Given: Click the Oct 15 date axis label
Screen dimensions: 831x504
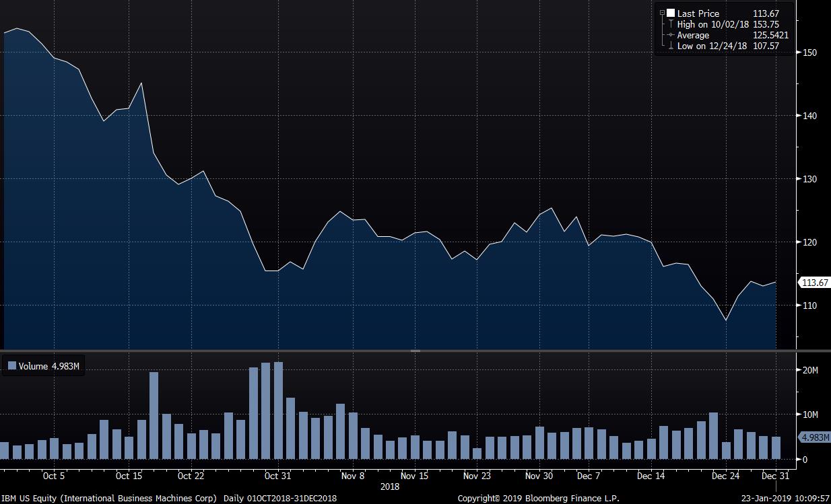Looking at the screenshot, I should point(129,476).
